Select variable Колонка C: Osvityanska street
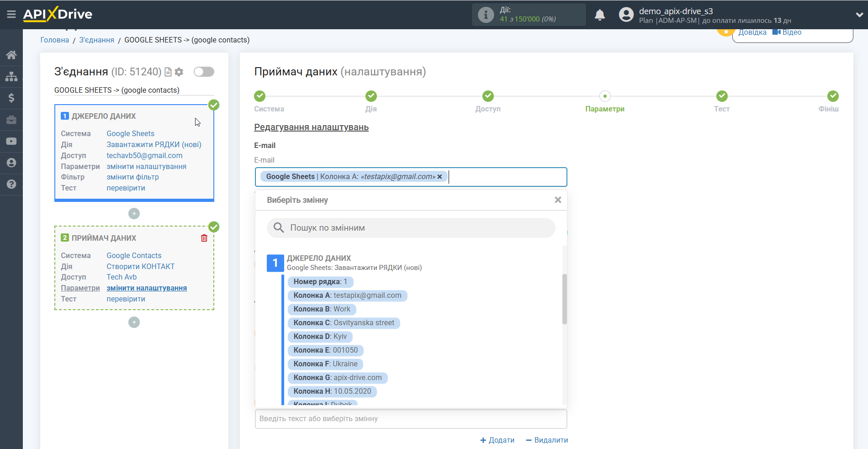The height and width of the screenshot is (449, 868). (x=344, y=323)
